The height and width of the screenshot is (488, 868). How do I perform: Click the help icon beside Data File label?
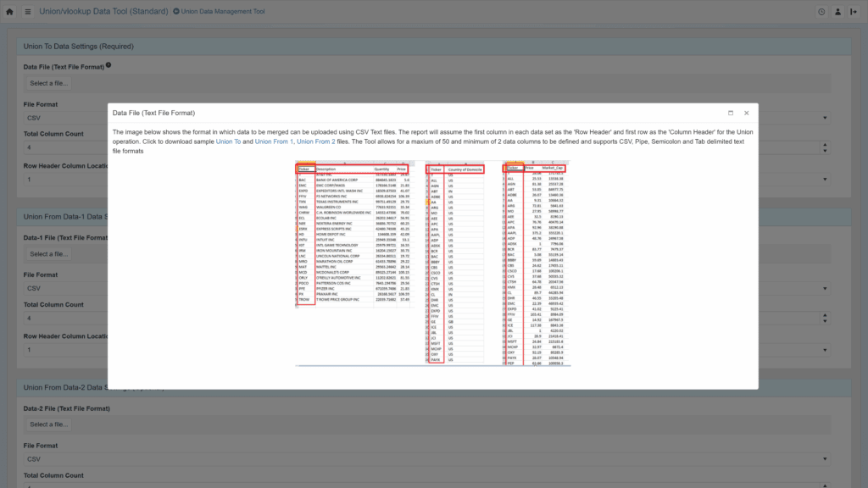click(108, 65)
